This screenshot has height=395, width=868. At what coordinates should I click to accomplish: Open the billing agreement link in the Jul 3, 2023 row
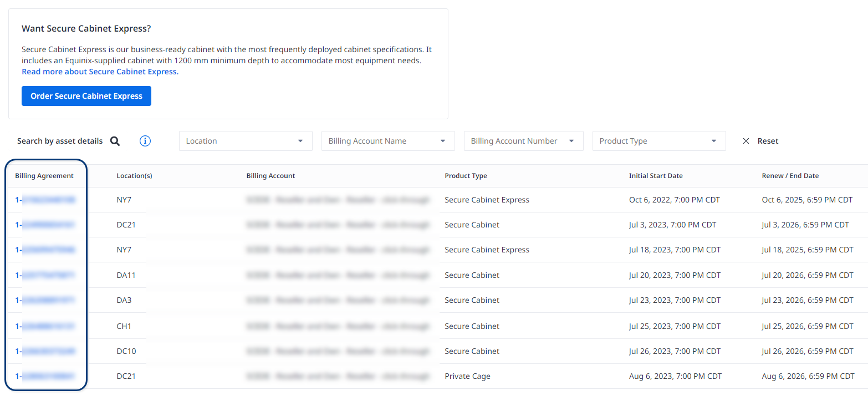(x=45, y=225)
